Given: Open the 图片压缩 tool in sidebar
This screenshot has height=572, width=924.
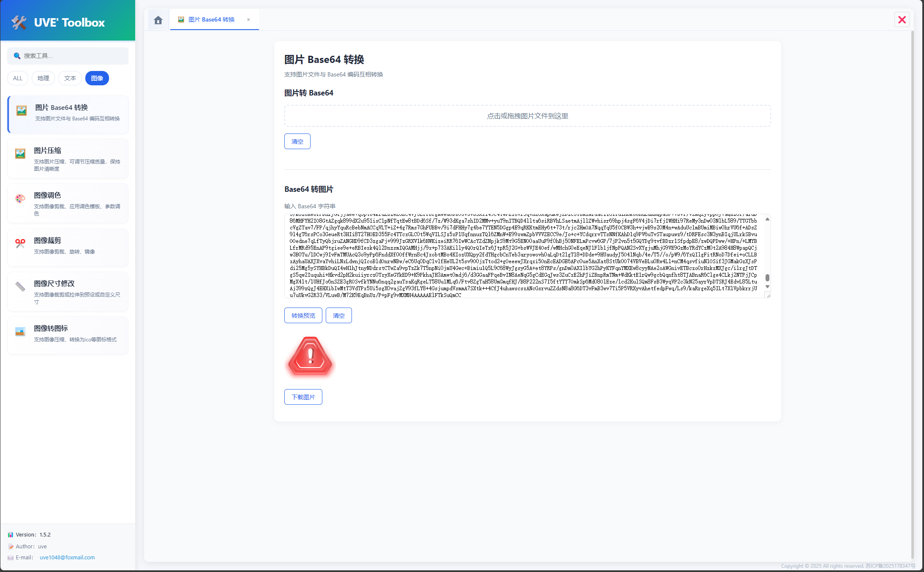Looking at the screenshot, I should (68, 158).
